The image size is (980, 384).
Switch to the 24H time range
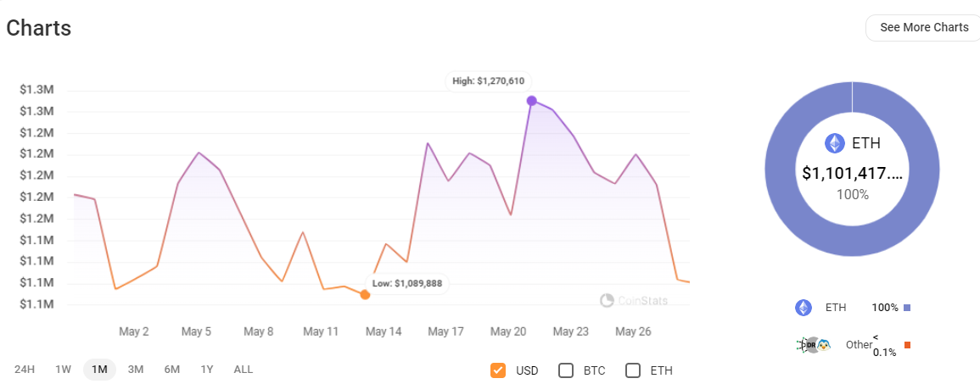pyautogui.click(x=25, y=370)
